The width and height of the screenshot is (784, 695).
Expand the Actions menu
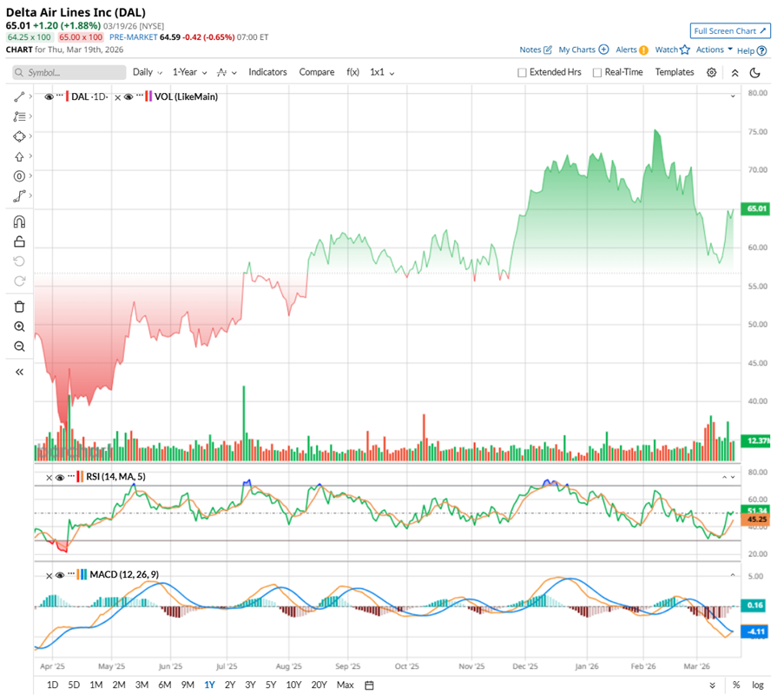[x=714, y=50]
